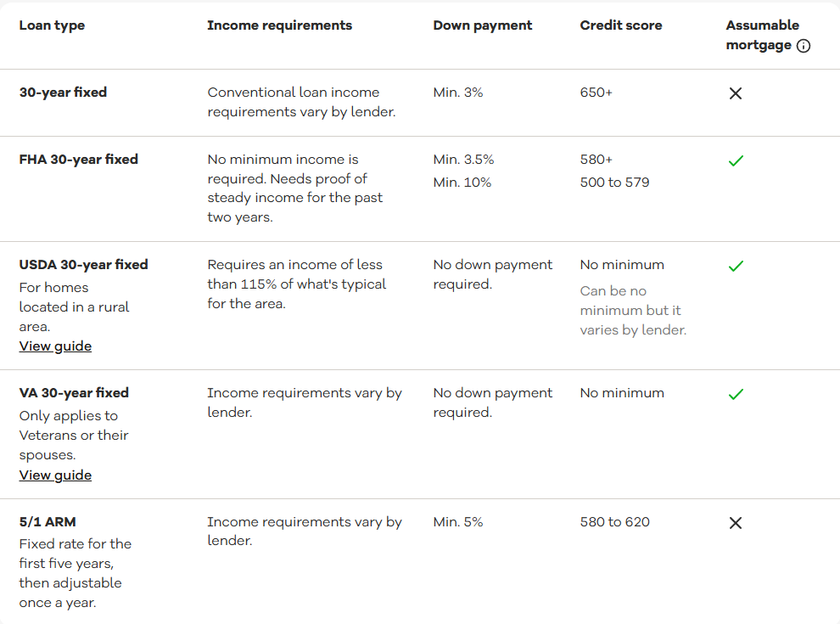Click the 30-year fixed loan name

tap(64, 93)
